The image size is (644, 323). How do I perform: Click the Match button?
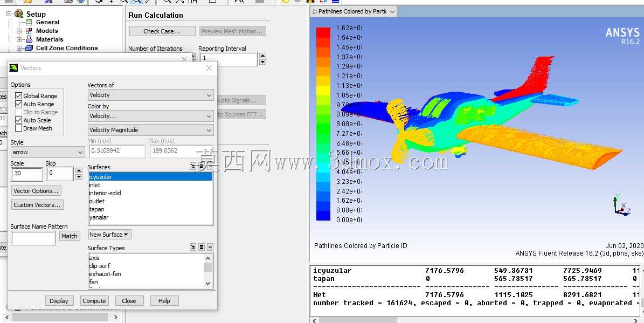pyautogui.click(x=69, y=236)
